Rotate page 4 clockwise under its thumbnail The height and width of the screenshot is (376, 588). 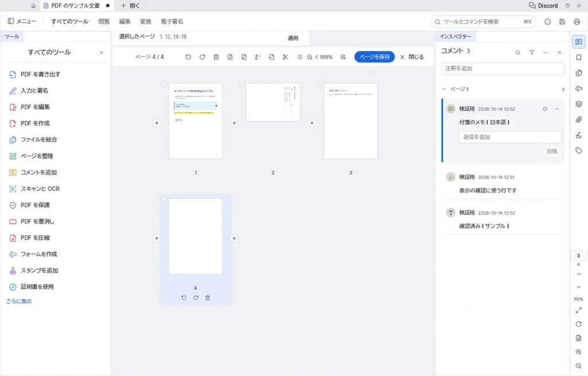196,298
